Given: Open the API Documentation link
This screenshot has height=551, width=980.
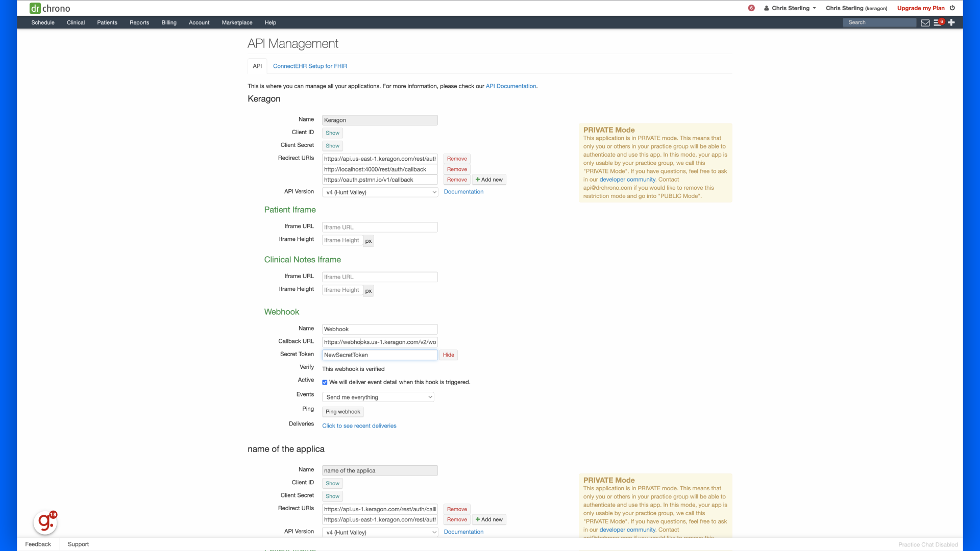Looking at the screenshot, I should (511, 86).
